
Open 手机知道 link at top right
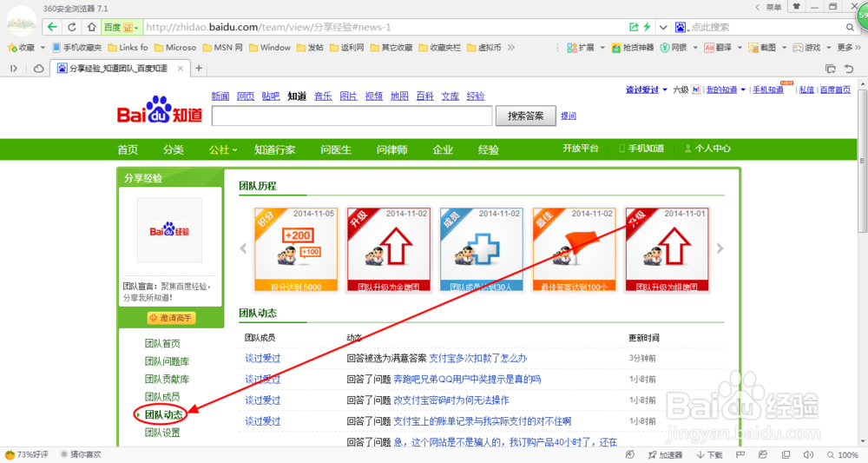click(x=768, y=89)
